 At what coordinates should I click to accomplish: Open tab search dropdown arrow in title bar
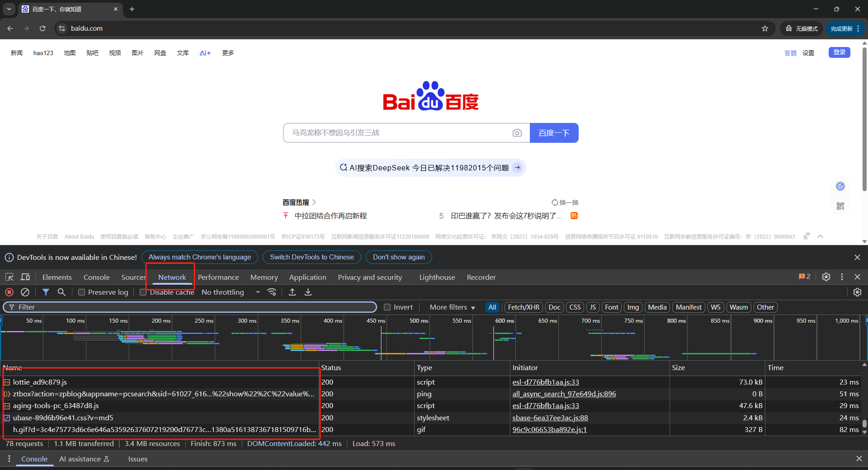click(9, 9)
